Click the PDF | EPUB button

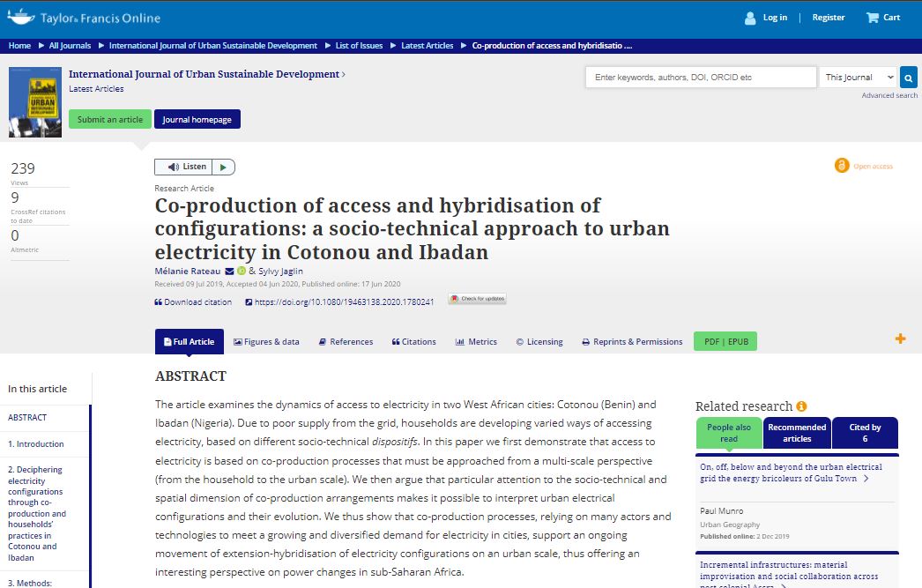pyautogui.click(x=725, y=342)
